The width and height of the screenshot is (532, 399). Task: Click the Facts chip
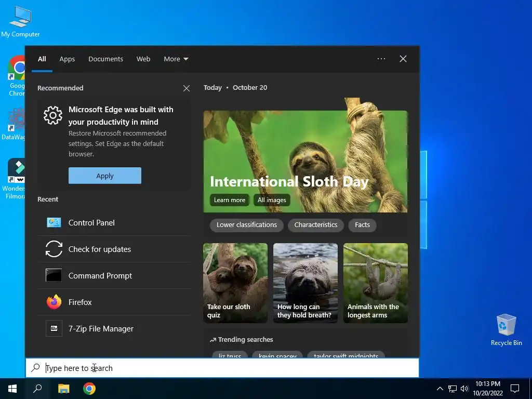(362, 224)
